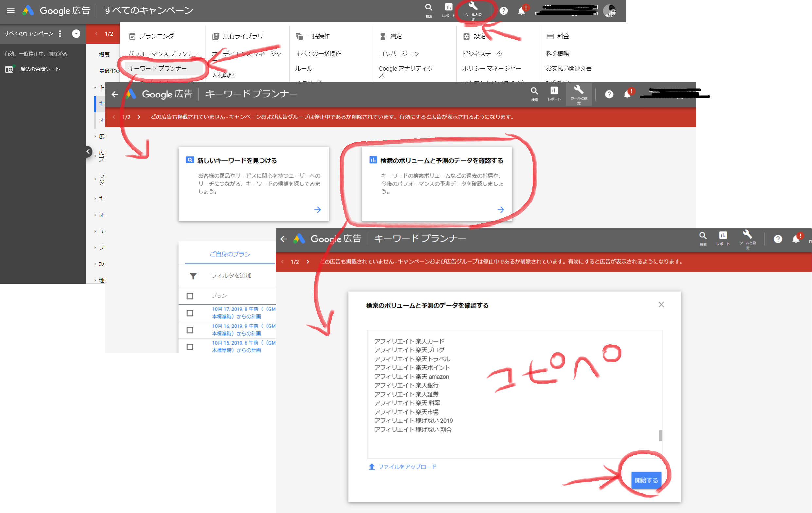The width and height of the screenshot is (812, 513).
Task: Switch to ご自身のプラン tab
Action: click(x=230, y=254)
